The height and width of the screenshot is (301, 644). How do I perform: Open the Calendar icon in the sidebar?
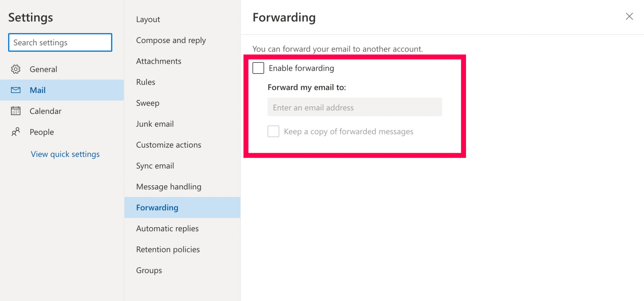point(16,111)
